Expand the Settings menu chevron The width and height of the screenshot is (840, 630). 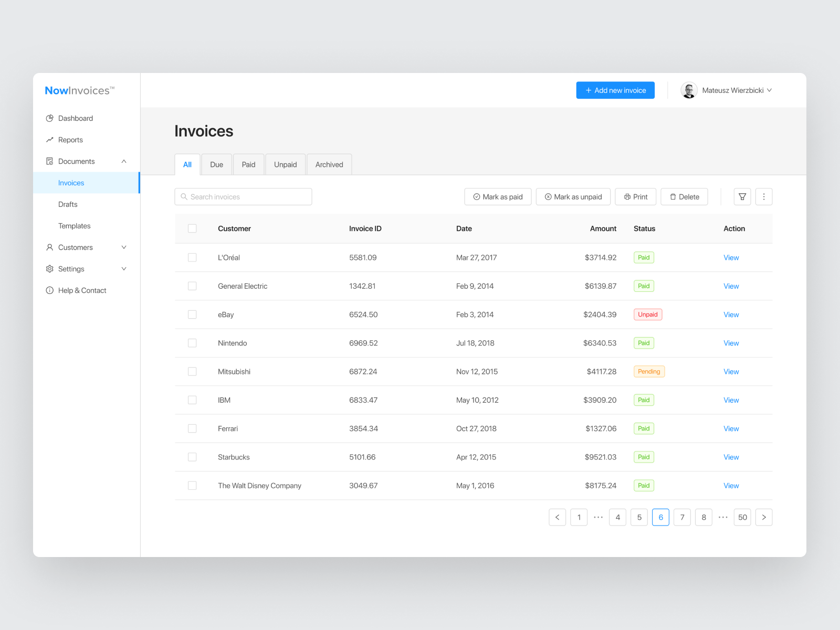124,268
